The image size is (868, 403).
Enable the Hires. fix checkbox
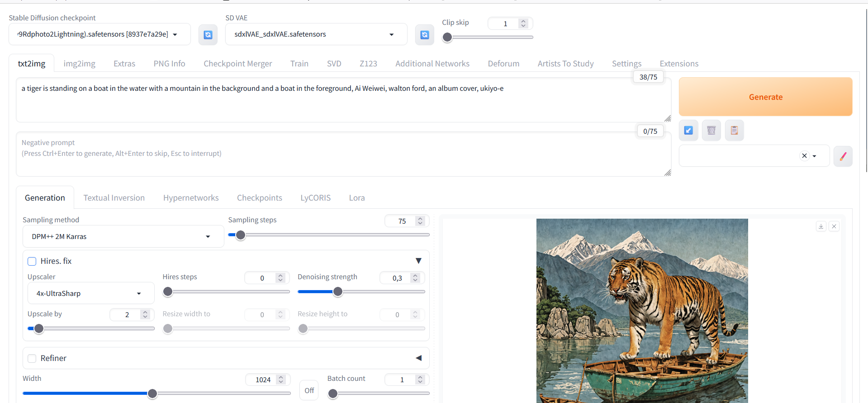pos(32,261)
